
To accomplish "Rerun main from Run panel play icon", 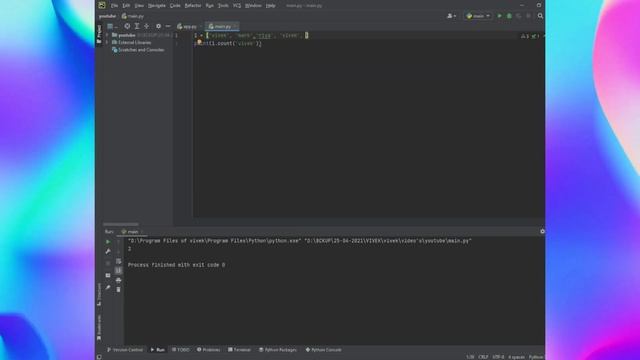I will click(x=108, y=242).
